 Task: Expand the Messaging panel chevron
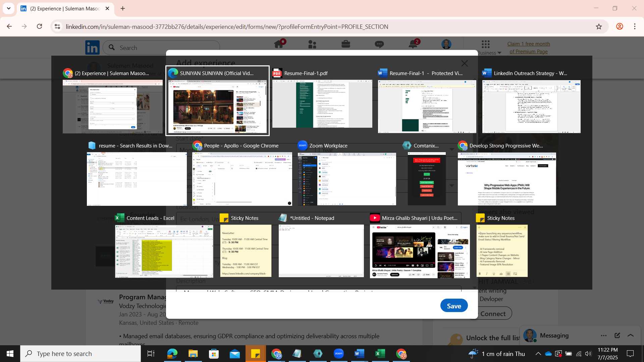pos(631,336)
